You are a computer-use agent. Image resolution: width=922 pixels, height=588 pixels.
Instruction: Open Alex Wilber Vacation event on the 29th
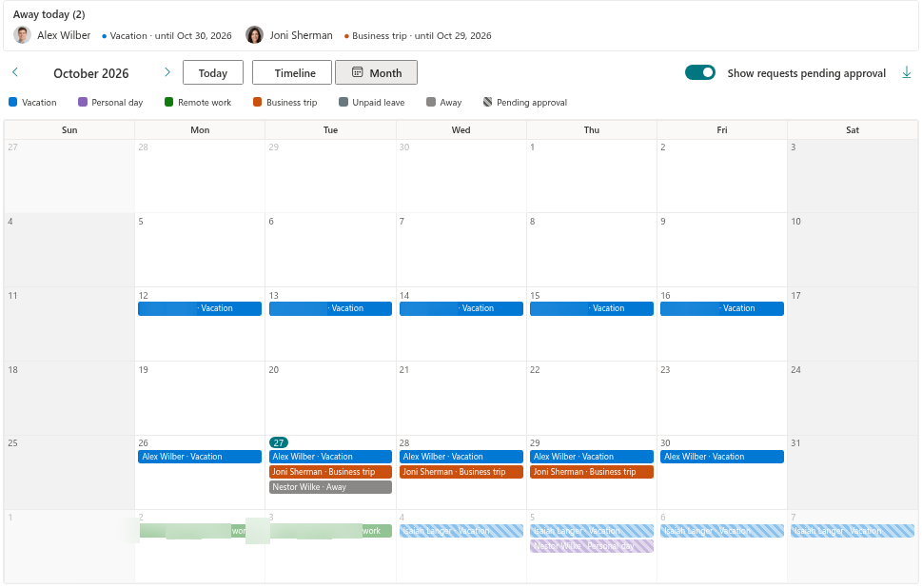592,457
